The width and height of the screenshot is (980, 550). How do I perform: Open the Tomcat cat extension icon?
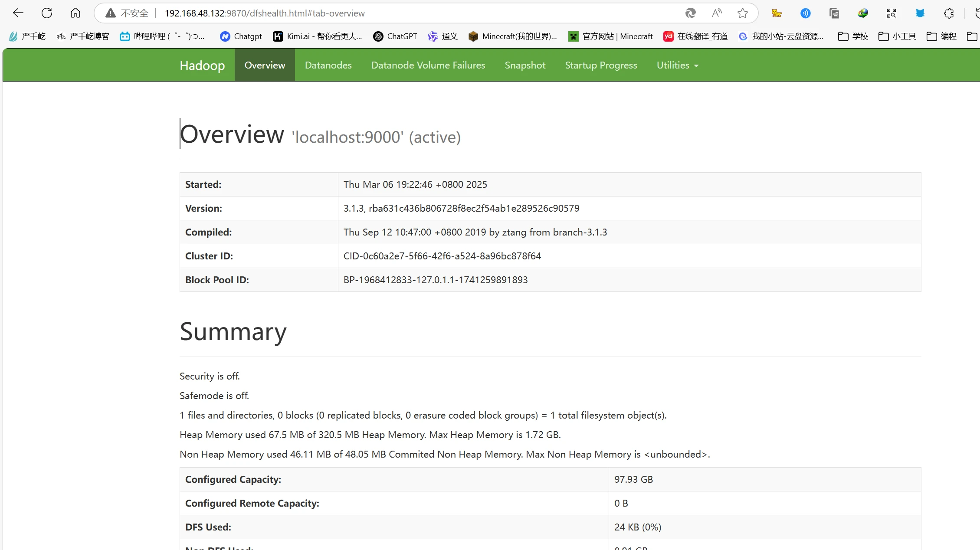[x=777, y=13]
